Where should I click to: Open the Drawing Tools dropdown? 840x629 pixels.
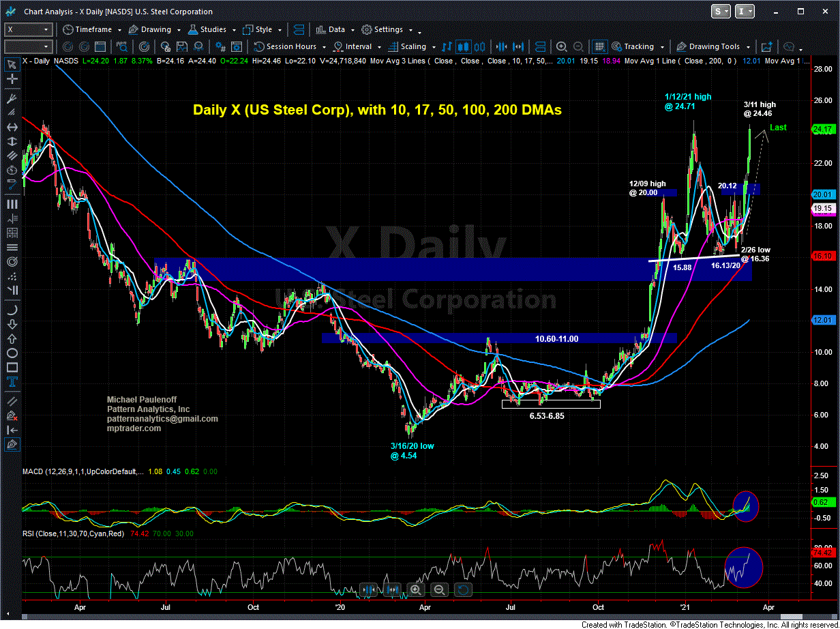click(713, 46)
